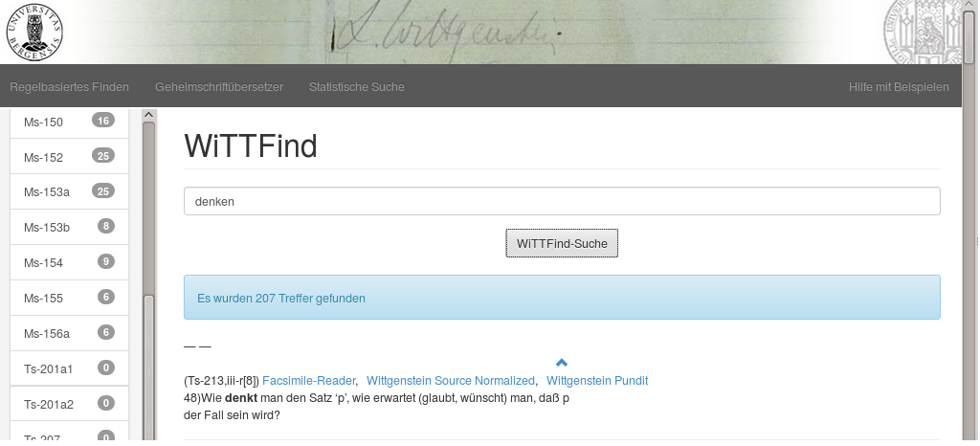The width and height of the screenshot is (980, 446).
Task: Select Ms-150 in document list
Action: point(69,122)
